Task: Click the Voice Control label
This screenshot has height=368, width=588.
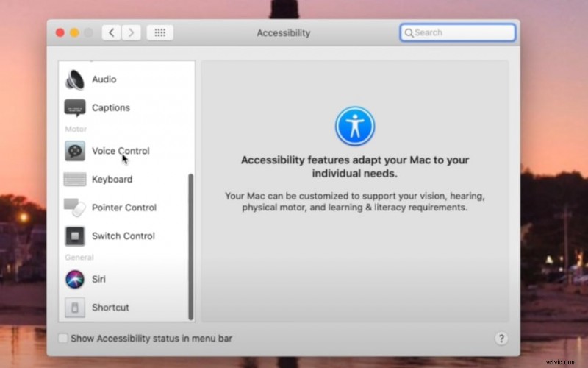Action: (121, 151)
